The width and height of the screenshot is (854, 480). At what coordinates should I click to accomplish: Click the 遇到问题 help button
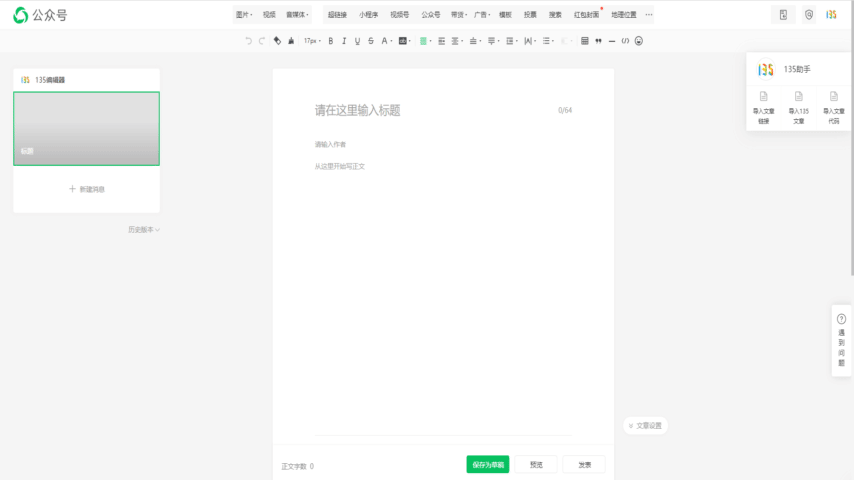[841, 341]
